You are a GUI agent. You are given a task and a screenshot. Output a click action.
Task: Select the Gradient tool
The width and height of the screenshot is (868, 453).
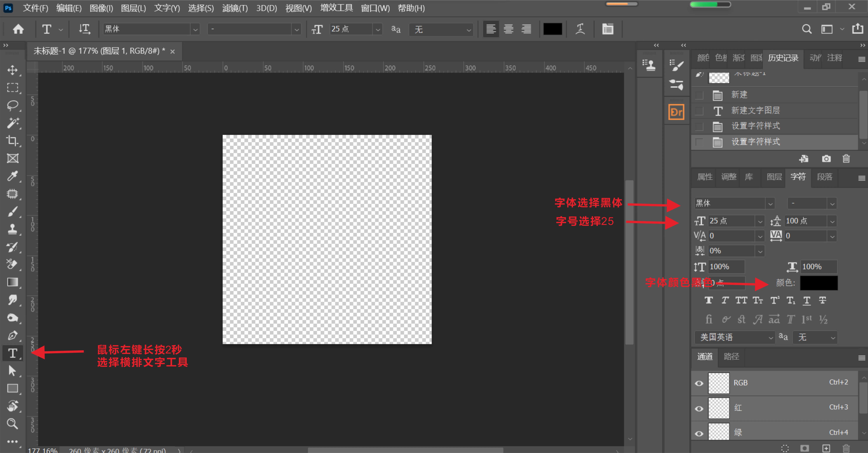13,282
